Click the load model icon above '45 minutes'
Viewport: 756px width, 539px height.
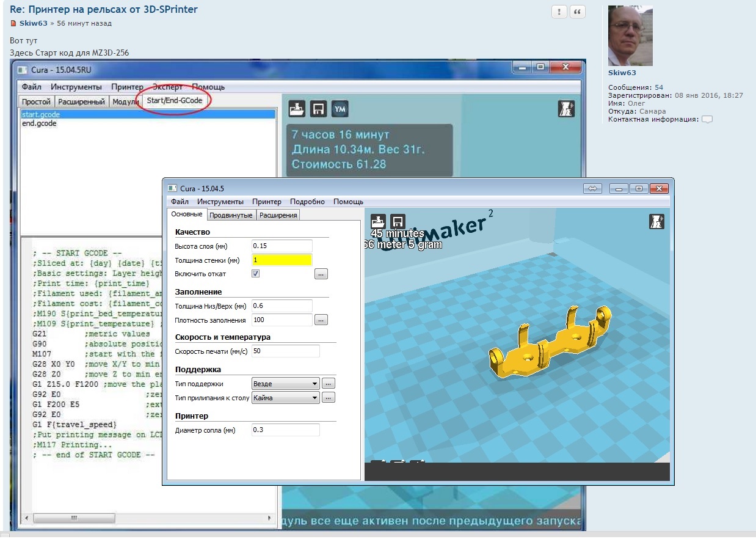pyautogui.click(x=379, y=222)
